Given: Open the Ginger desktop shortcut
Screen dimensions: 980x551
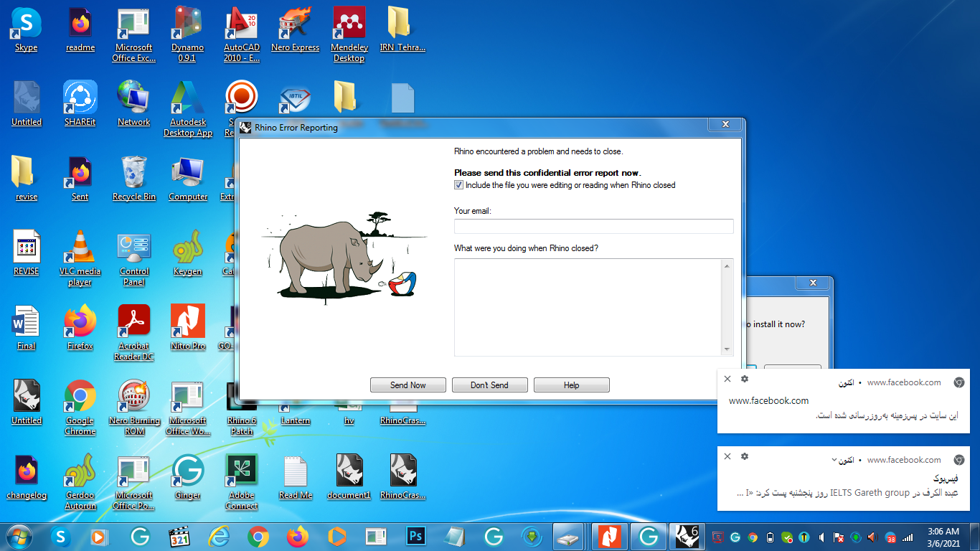Looking at the screenshot, I should coord(188,476).
